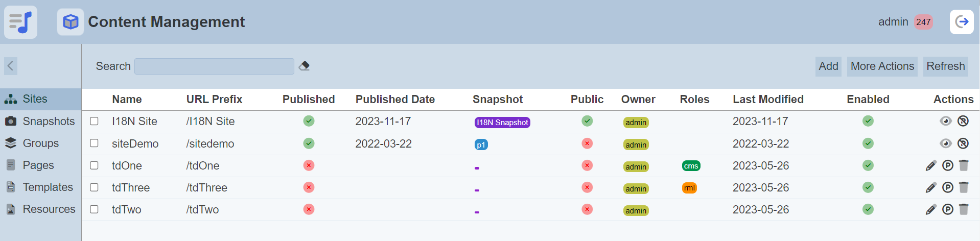Open the Templates section

[48, 187]
